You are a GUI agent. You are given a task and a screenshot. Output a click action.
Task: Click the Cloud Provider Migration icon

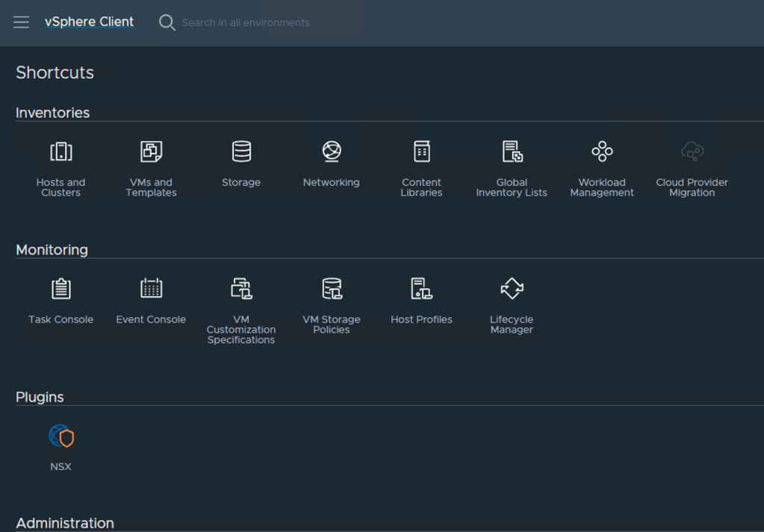coord(692,152)
